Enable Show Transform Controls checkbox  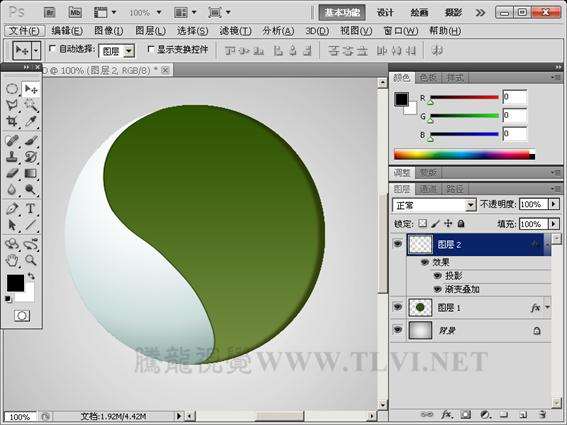151,48
